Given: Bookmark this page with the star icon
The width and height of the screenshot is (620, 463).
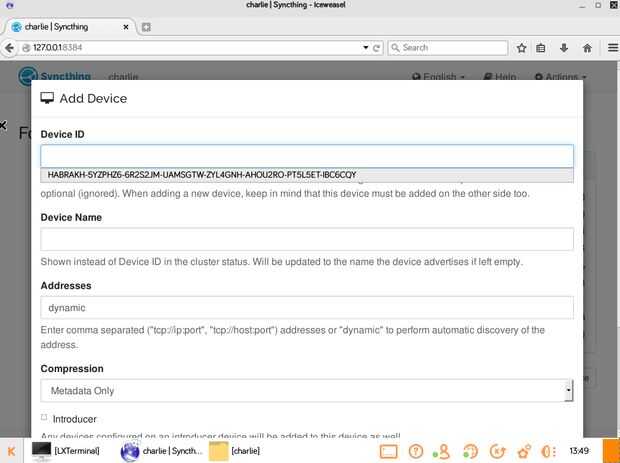Looking at the screenshot, I should point(522,48).
